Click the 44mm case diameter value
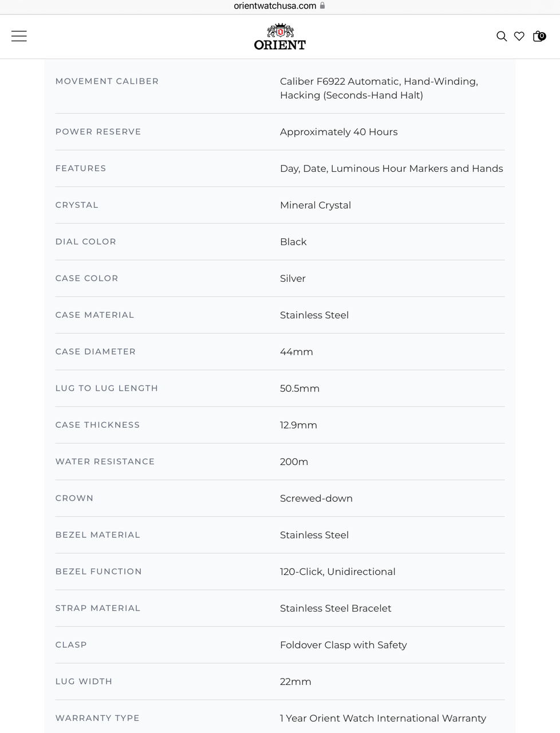Viewport: 560px width, 733px height. pos(296,352)
